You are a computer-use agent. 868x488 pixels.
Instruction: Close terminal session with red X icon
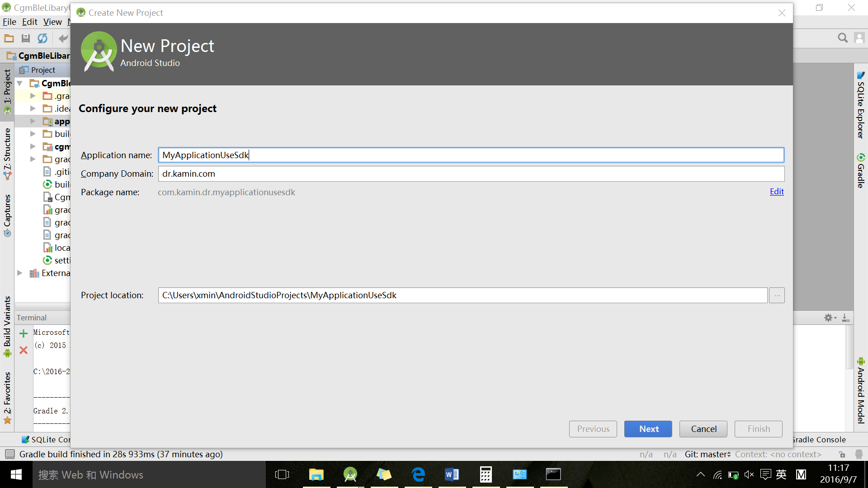(x=24, y=350)
